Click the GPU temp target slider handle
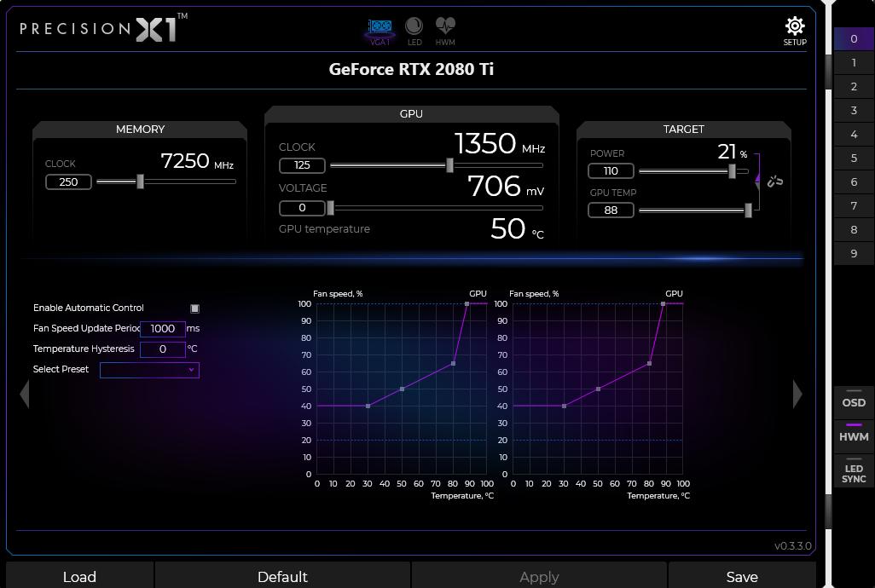 [748, 210]
